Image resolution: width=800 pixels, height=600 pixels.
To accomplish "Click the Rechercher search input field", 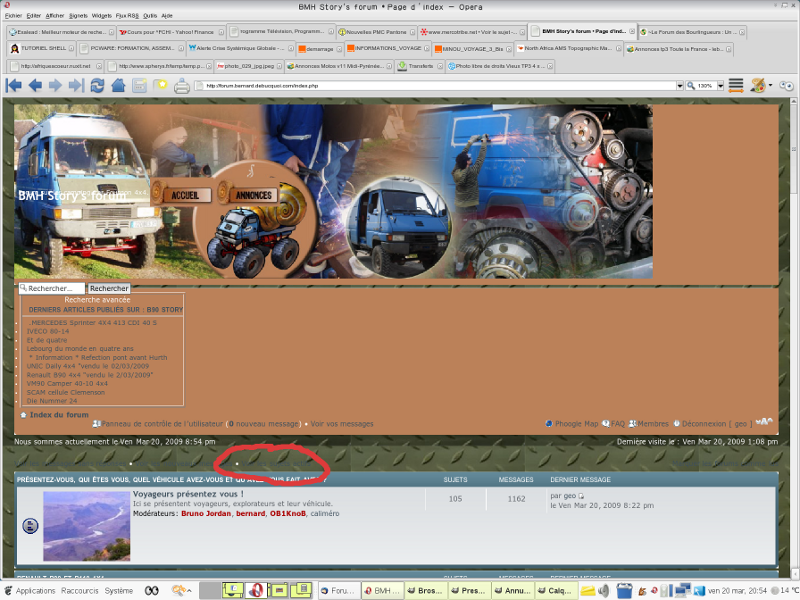I will [x=52, y=288].
